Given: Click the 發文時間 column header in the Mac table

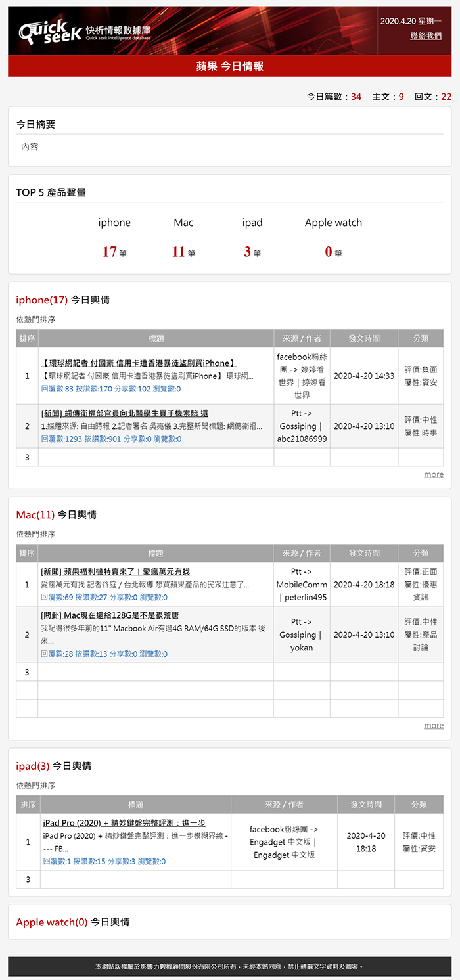Looking at the screenshot, I should [364, 553].
